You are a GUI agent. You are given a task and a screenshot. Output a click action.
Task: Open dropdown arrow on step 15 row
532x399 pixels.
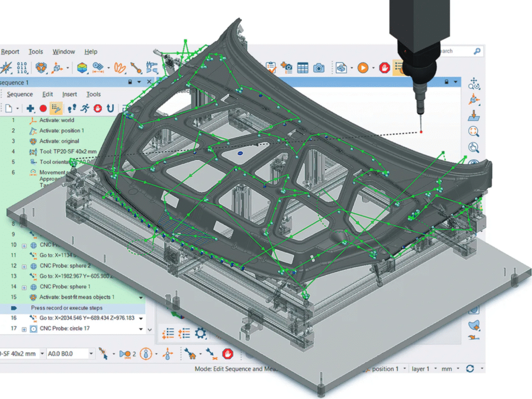141,297
